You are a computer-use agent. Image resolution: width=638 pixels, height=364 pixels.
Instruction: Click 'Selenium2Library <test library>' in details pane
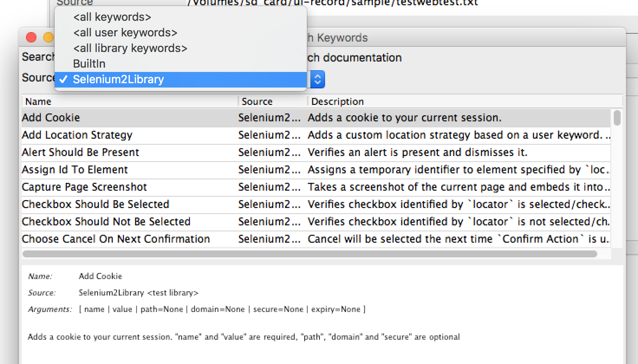tap(138, 293)
